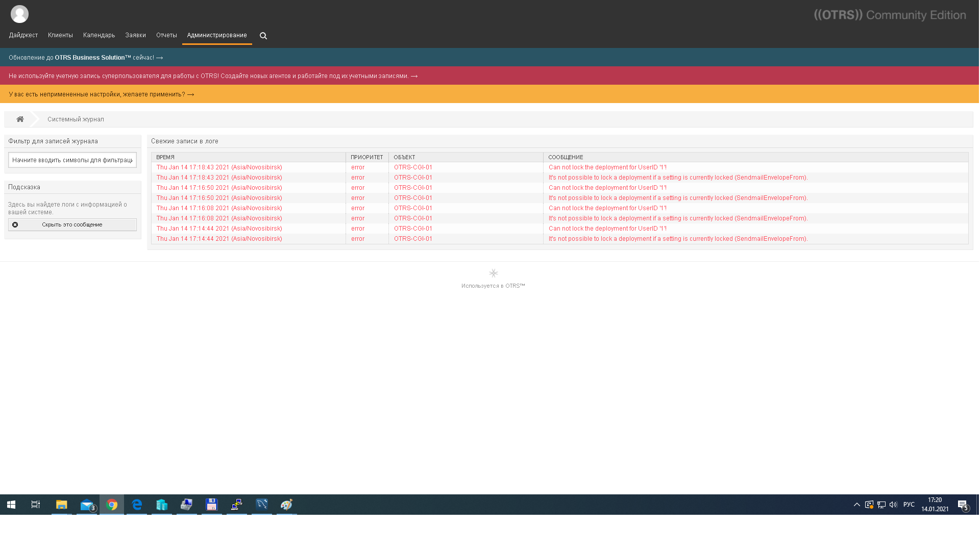Open Microsoft Edge from taskbar
Screen dimensions: 980x551
(x=137, y=505)
